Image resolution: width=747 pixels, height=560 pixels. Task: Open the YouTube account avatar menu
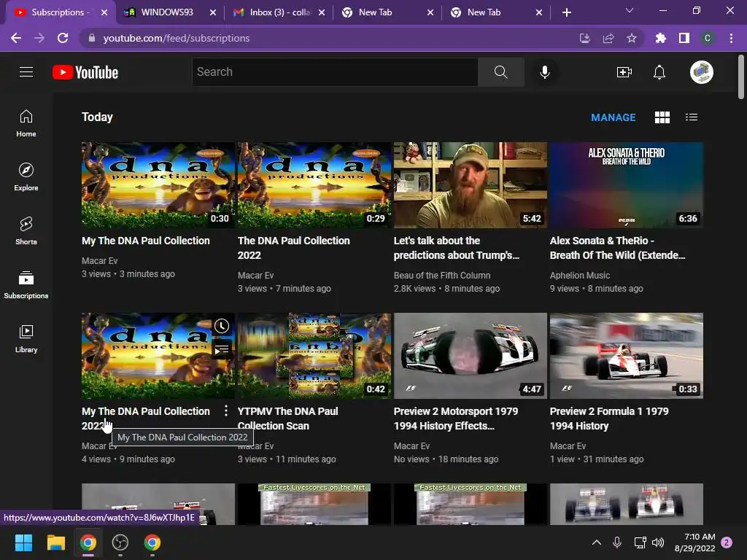[x=701, y=72]
